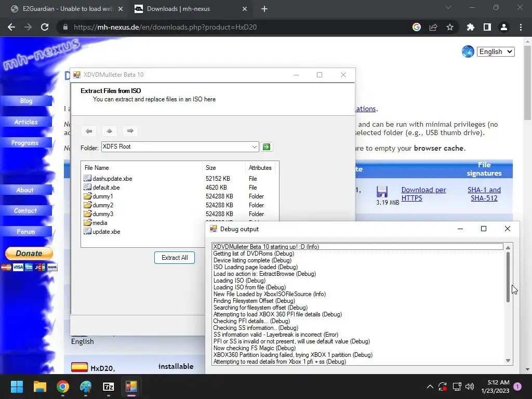The height and width of the screenshot is (399, 532).
Task: Click the SHA-1 and SHA-512 link
Action: click(484, 194)
